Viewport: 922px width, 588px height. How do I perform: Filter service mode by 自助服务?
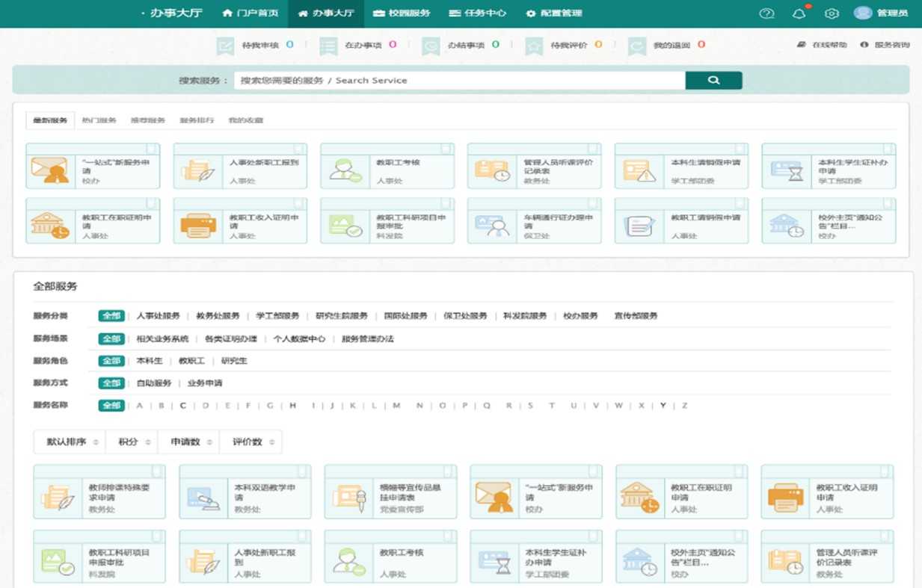point(154,383)
